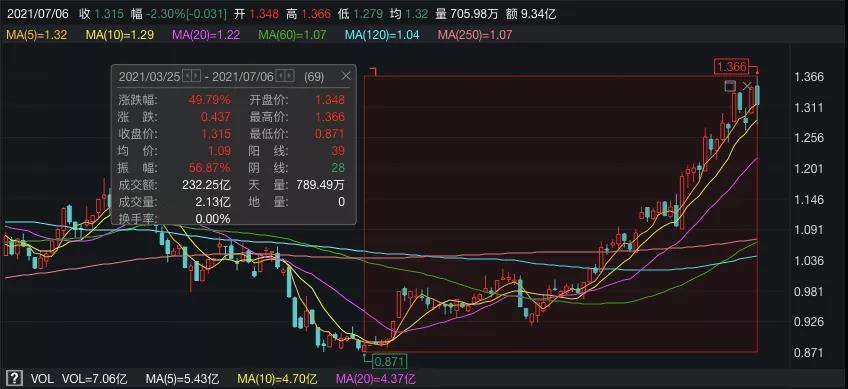Click the VOL indicator name
848x389 pixels.
click(42, 378)
